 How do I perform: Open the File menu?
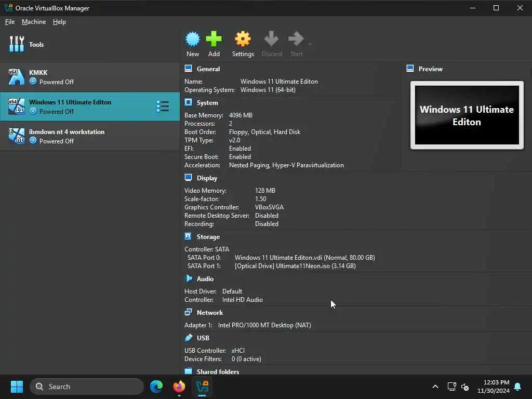(10, 22)
